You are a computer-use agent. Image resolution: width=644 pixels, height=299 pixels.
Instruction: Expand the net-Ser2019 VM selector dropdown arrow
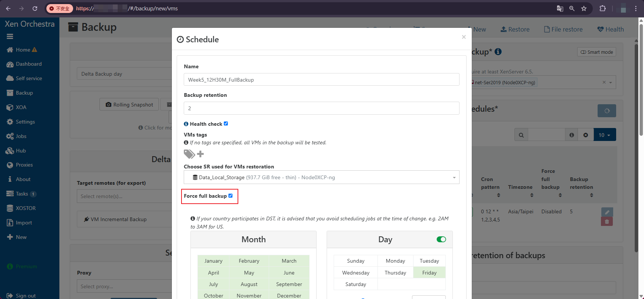(611, 82)
